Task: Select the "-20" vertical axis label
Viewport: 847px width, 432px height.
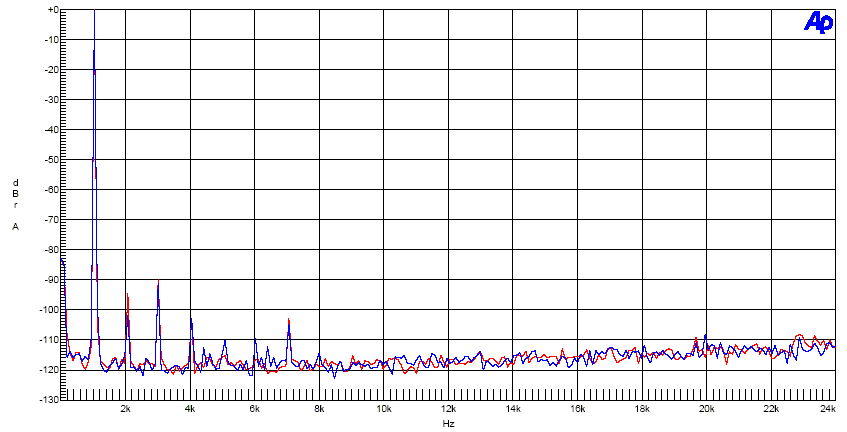Action: pyautogui.click(x=52, y=70)
